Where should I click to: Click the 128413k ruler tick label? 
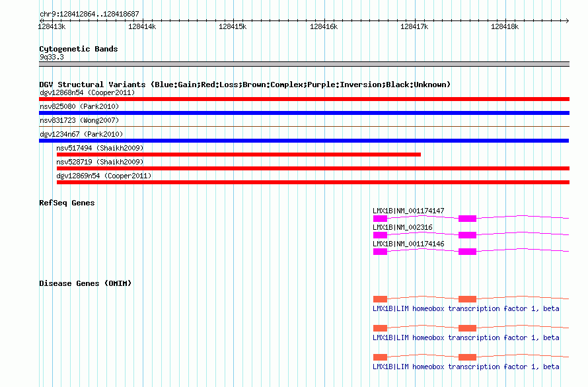click(x=52, y=26)
